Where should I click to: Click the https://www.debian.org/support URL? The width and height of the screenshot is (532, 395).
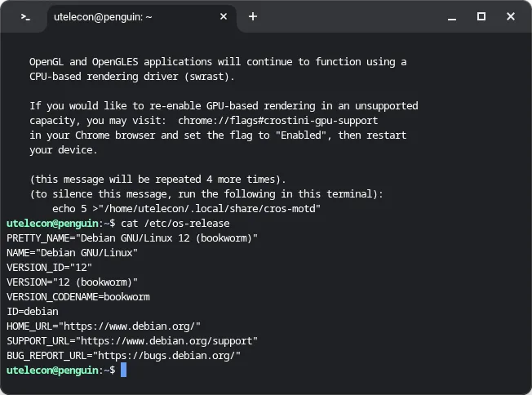pyautogui.click(x=166, y=340)
